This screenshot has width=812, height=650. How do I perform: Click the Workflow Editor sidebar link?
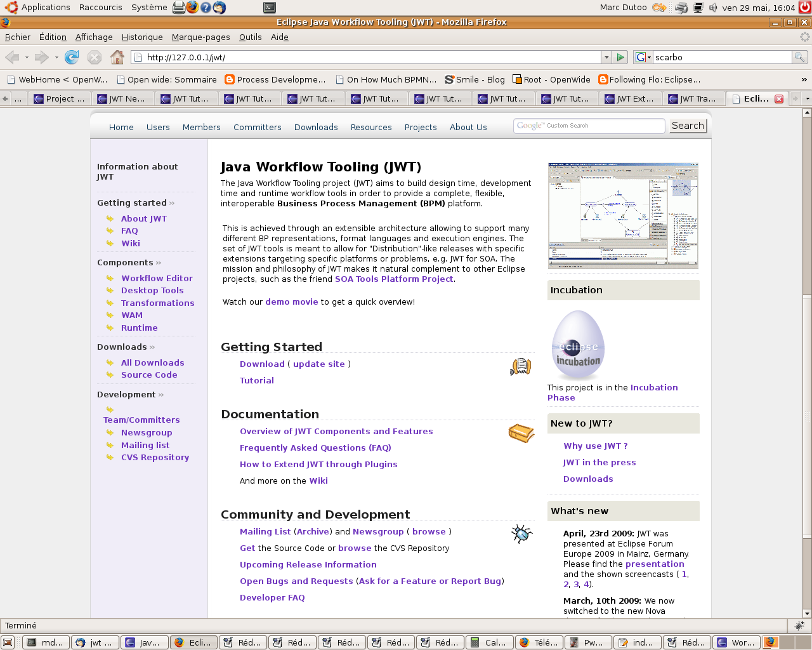click(x=157, y=278)
